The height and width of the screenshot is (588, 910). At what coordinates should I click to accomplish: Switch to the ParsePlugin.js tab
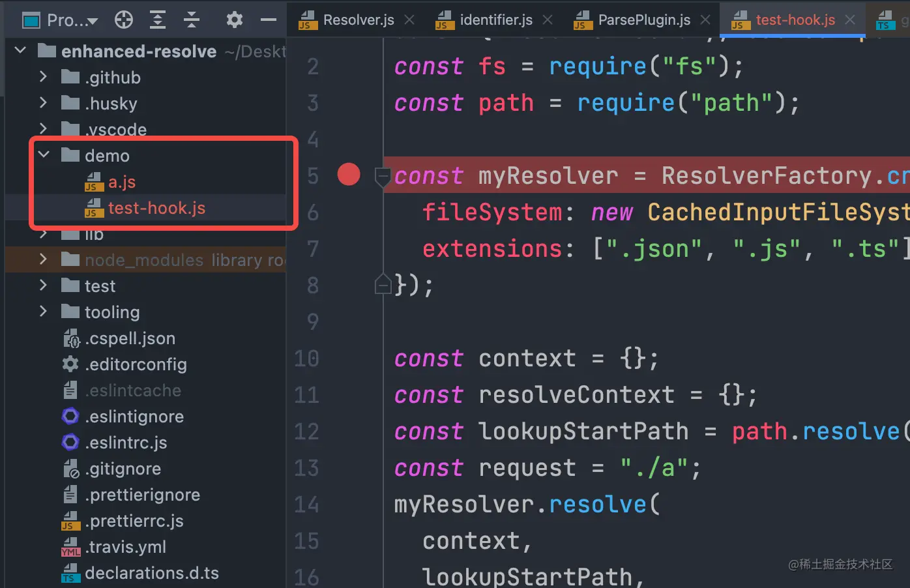pos(643,20)
